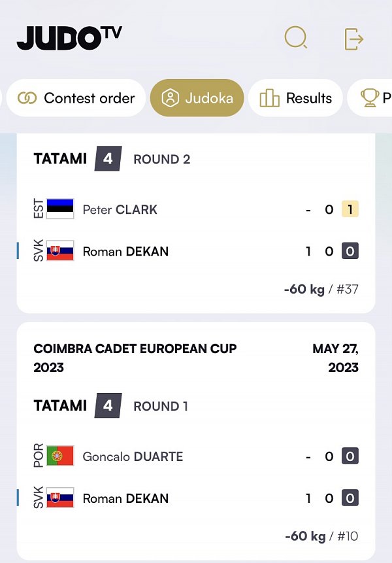This screenshot has width=392, height=563.
Task: Open Roman DEKAN in Round 1 match
Action: click(x=125, y=498)
